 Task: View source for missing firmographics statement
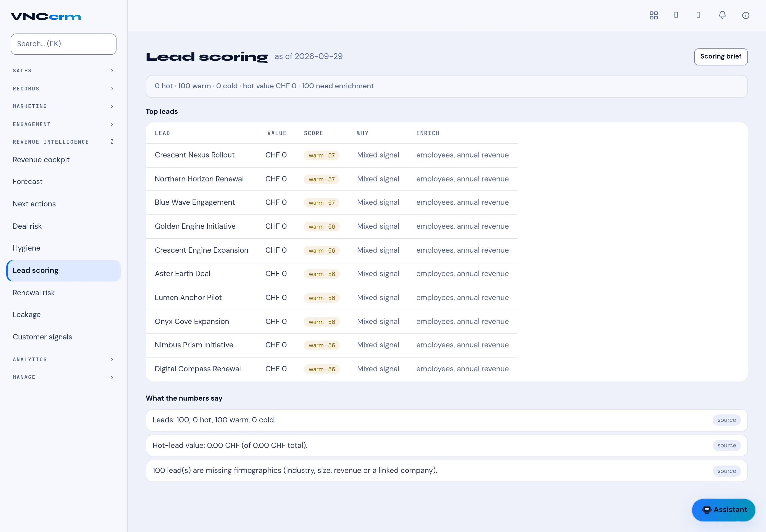click(726, 471)
